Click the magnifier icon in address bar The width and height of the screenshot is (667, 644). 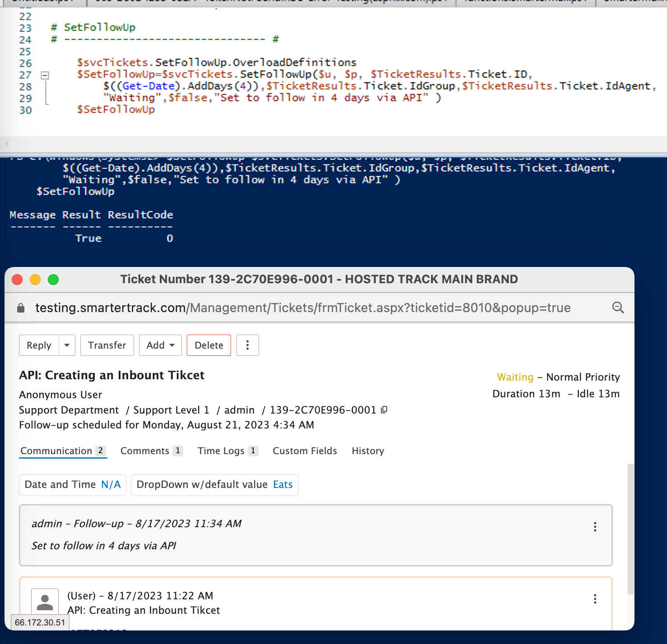pos(618,308)
